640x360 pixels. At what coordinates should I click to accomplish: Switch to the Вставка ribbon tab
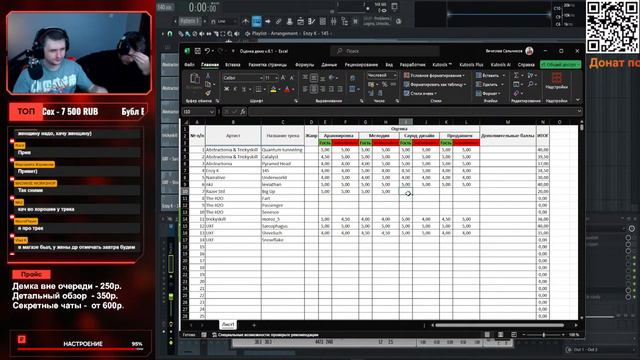pos(233,64)
